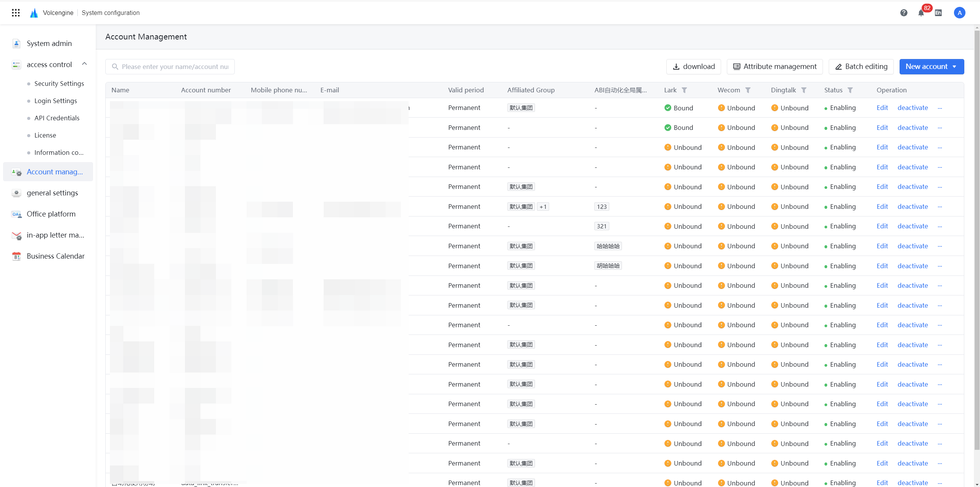Screen dimensions: 980x487
Task: Open Login Settings
Action: pos(56,101)
